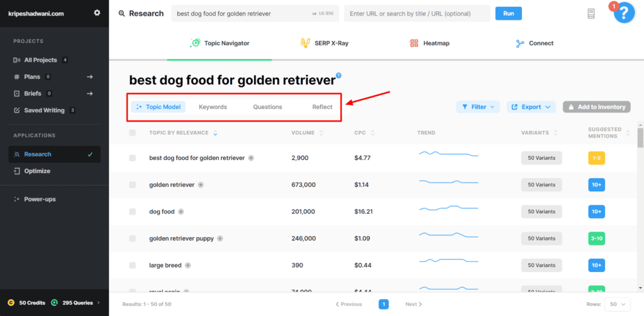Screen dimensions: 644x316
Task: Switch to the Connect tab
Action: coord(535,43)
